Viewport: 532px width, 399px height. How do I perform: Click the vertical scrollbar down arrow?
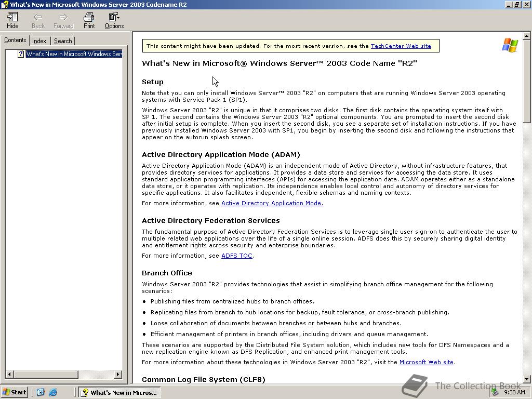pos(528,379)
